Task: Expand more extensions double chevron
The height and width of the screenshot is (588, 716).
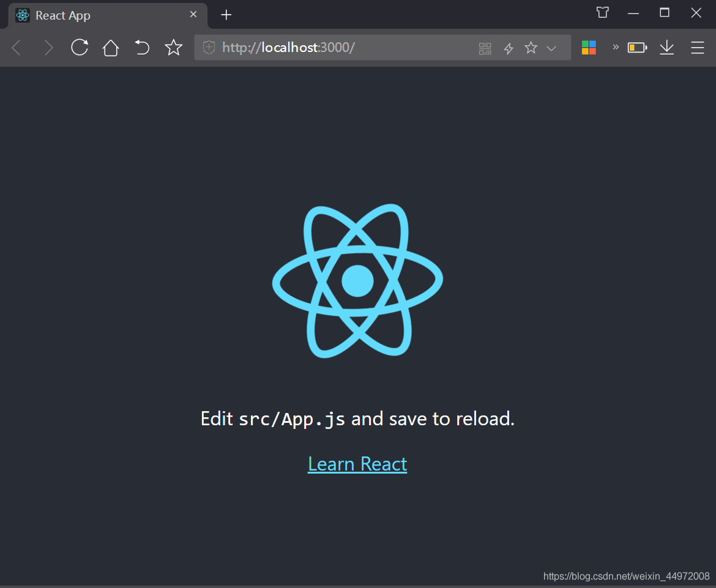Action: [616, 47]
